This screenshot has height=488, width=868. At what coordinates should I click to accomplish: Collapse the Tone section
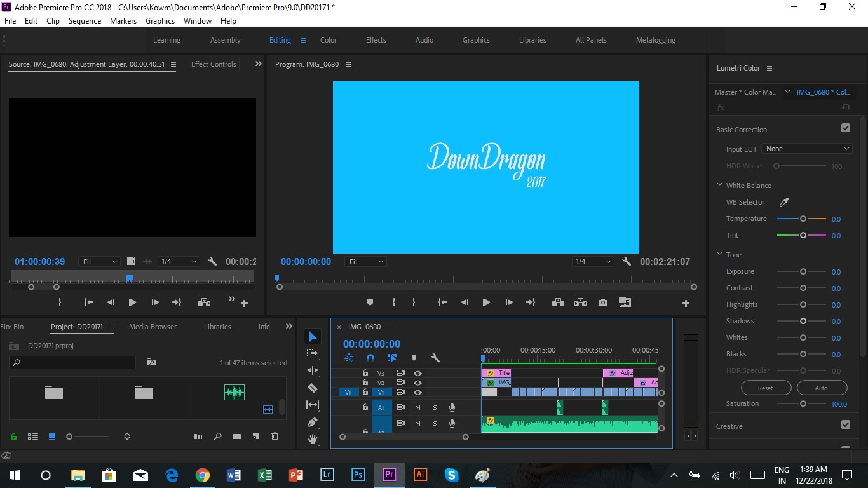tap(719, 255)
